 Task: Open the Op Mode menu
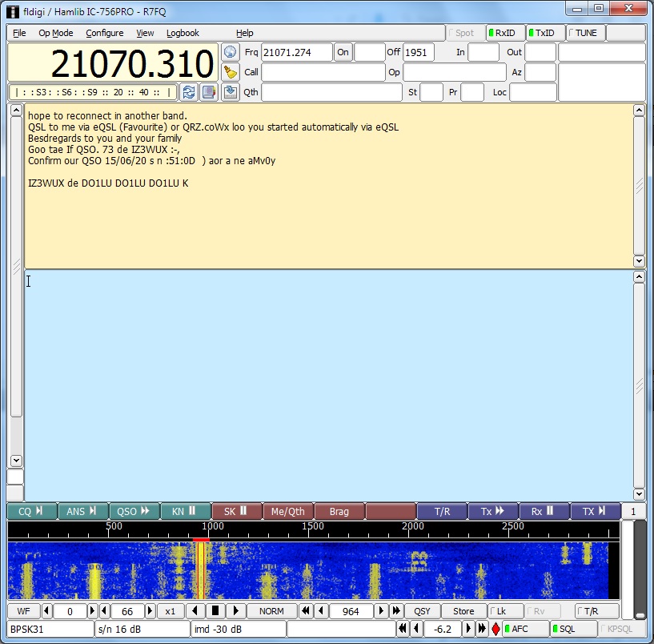point(56,33)
